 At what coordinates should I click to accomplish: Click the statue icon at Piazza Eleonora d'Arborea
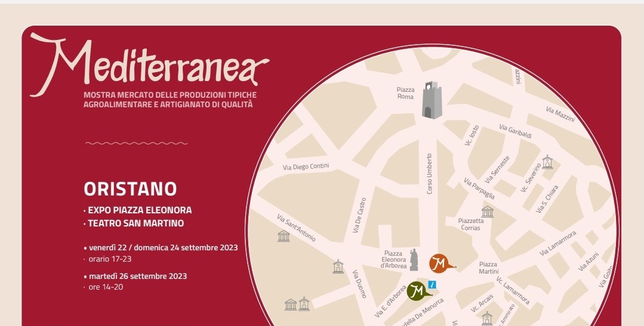[414, 260]
